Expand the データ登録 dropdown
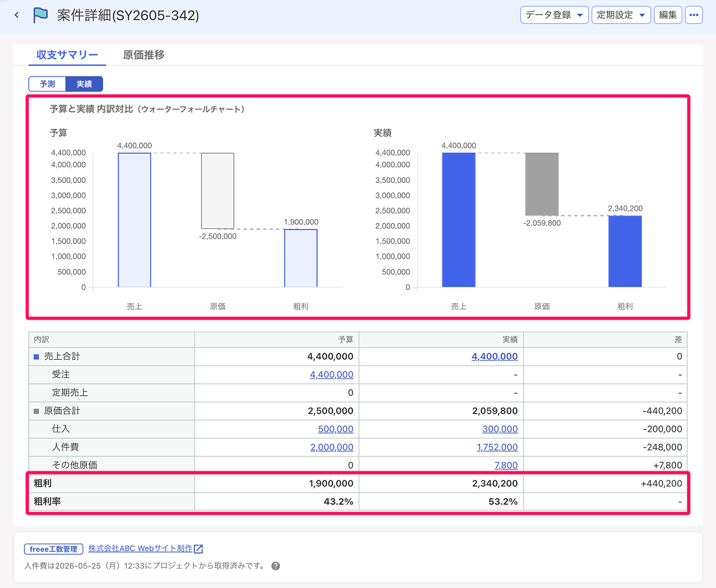Image resolution: width=716 pixels, height=588 pixels. coord(555,15)
